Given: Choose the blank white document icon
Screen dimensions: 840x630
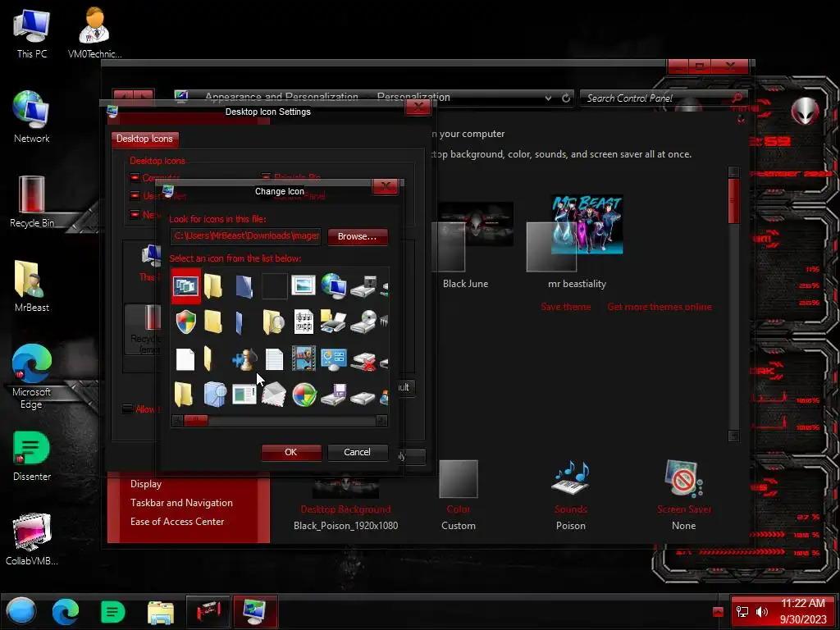Looking at the screenshot, I should pos(185,359).
